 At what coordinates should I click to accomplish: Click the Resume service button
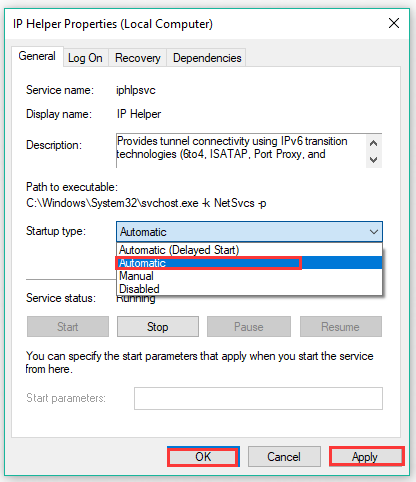[x=340, y=327]
